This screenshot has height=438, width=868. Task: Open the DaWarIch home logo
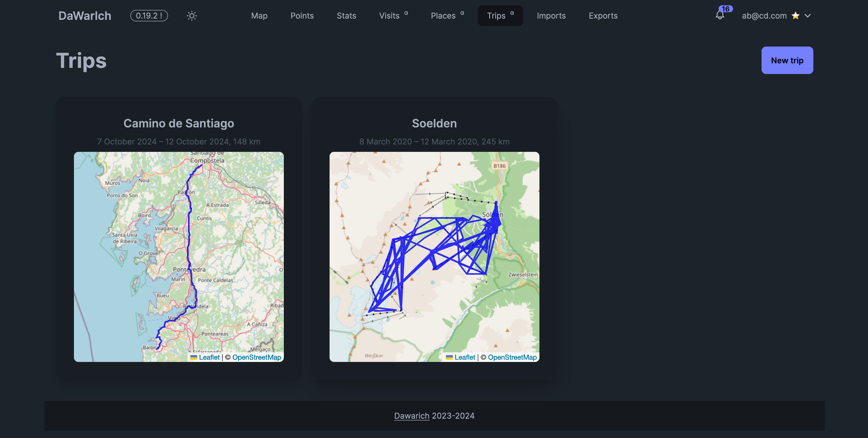85,16
